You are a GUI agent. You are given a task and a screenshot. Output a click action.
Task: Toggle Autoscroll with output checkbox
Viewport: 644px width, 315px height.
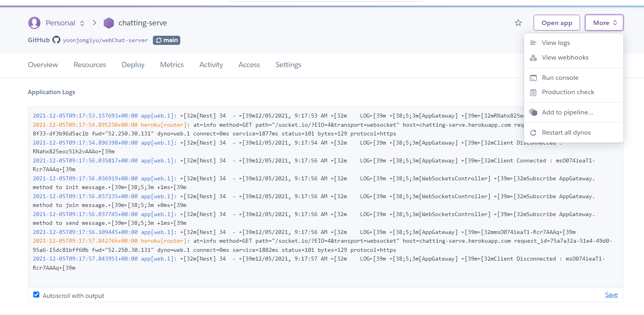pyautogui.click(x=36, y=295)
